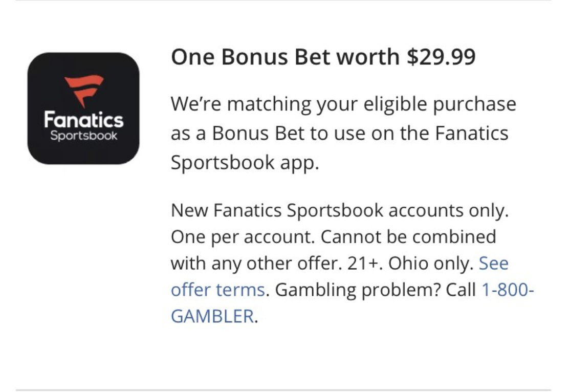This screenshot has width=570, height=392.
Task: Click the red flag logo in app icon
Action: [x=84, y=91]
